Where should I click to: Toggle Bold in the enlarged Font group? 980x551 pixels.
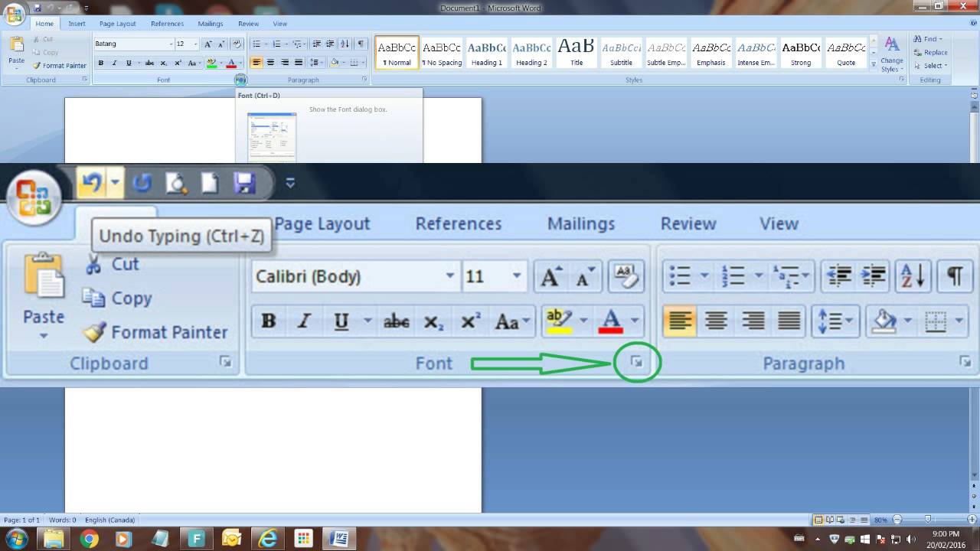point(269,321)
